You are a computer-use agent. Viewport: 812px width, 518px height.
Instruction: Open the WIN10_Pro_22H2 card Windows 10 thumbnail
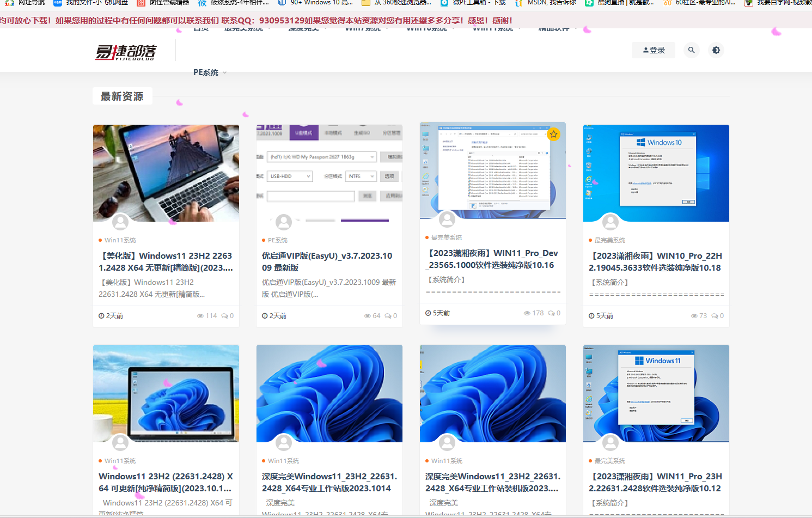(656, 173)
